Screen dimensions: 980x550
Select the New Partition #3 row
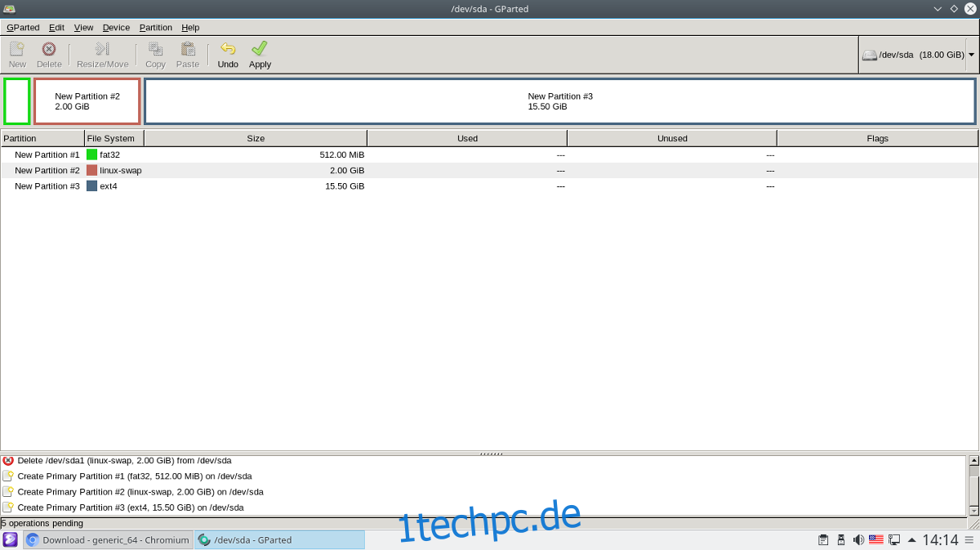coord(489,186)
